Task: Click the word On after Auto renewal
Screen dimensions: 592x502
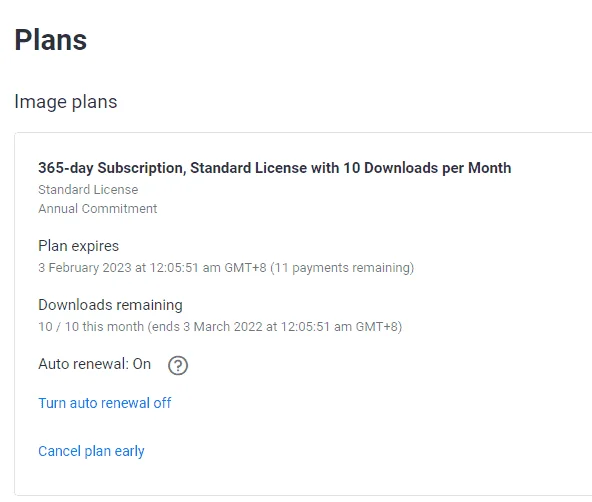Action: pos(142,364)
